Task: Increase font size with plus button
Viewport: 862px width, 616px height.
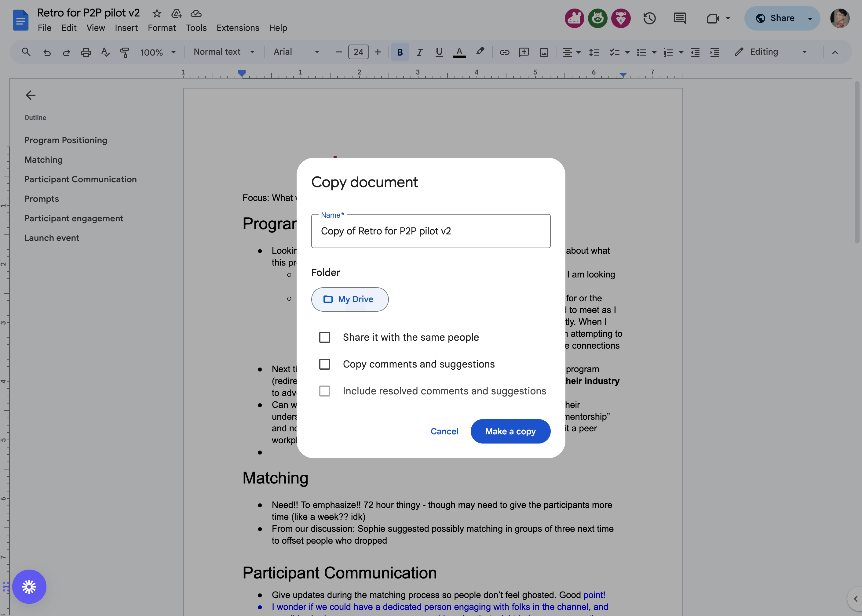Action: 378,52
